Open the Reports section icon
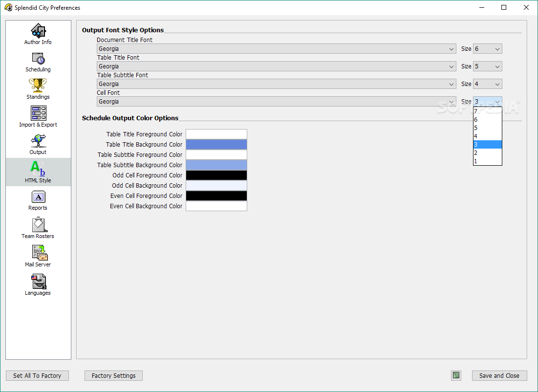 [x=38, y=197]
